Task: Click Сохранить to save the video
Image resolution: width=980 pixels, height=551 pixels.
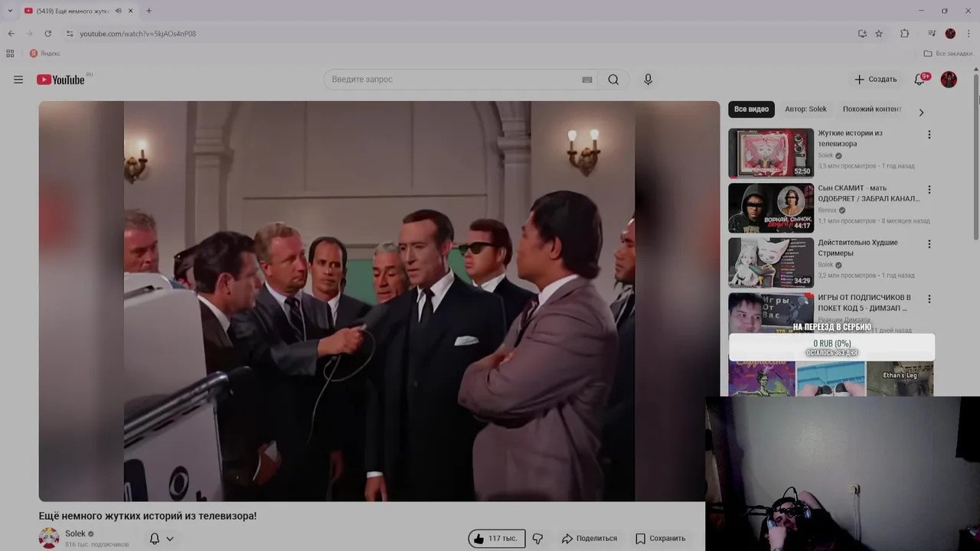Action: click(x=660, y=539)
